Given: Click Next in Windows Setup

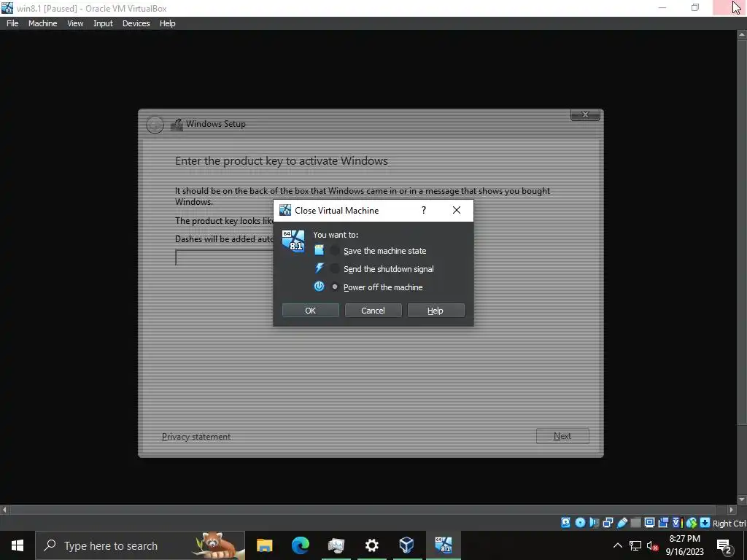Looking at the screenshot, I should 562,436.
